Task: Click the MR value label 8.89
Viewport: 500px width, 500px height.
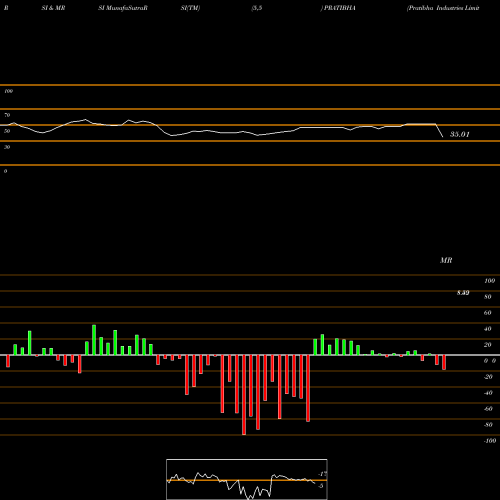Action: pos(463,293)
